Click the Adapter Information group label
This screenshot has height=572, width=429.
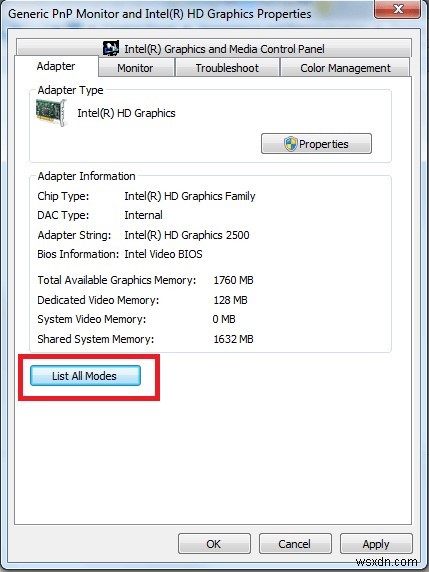click(86, 176)
